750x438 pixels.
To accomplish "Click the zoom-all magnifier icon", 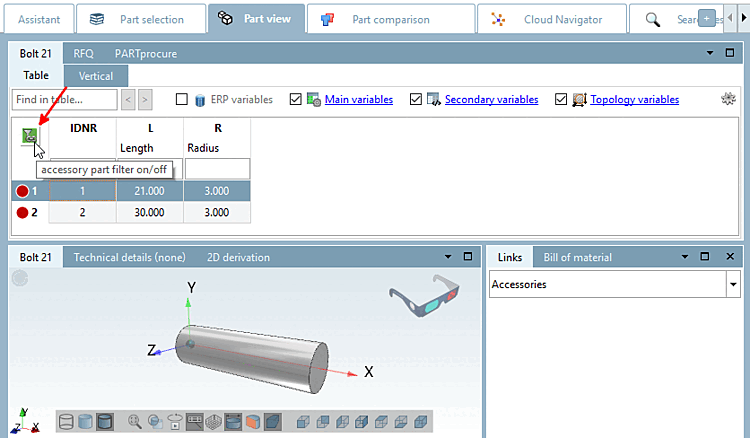I will (x=135, y=422).
